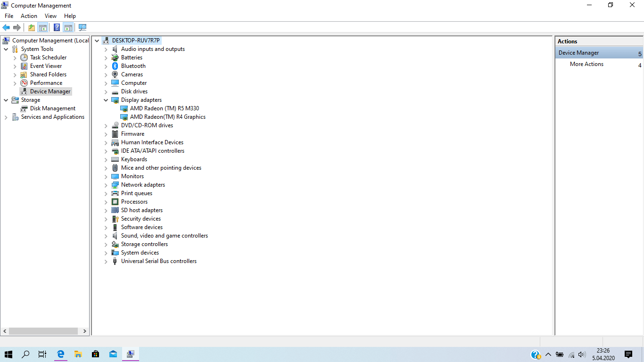Image resolution: width=644 pixels, height=362 pixels.
Task: Select Shared Folders in the console tree
Action: (x=48, y=74)
